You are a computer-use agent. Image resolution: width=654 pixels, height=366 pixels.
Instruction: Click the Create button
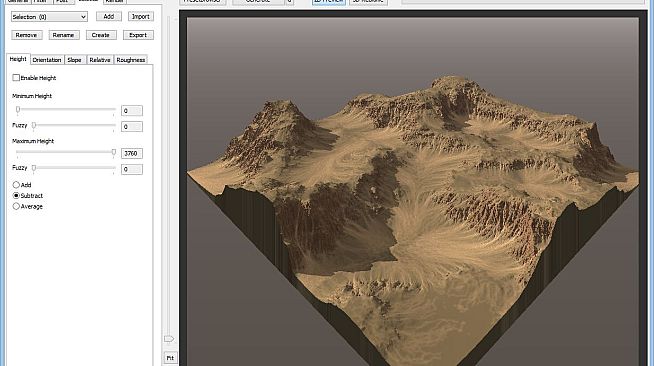pos(101,35)
